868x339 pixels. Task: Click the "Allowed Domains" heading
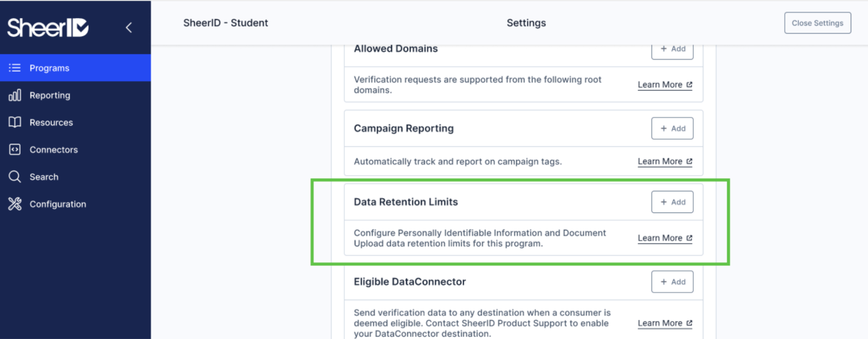pos(396,49)
